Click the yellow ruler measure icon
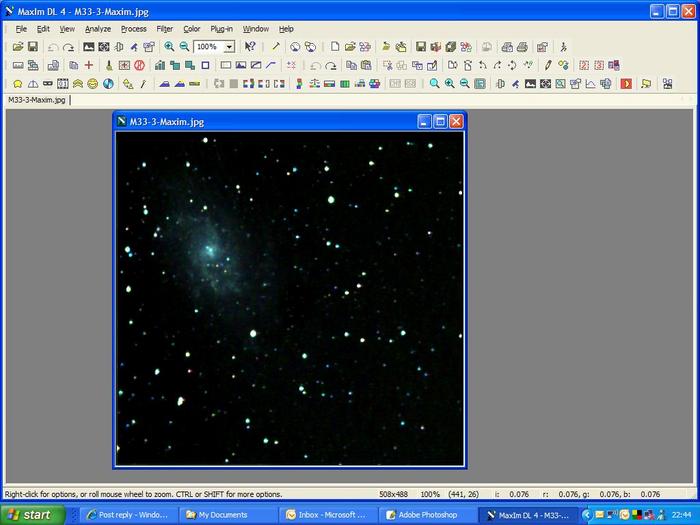Viewport: 700px width, 525px height. pyautogui.click(x=194, y=83)
